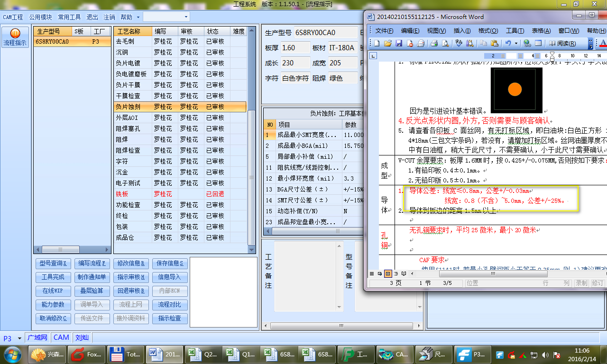The height and width of the screenshot is (364, 607).
Task: Click the 指示检查 button
Action: point(170,318)
